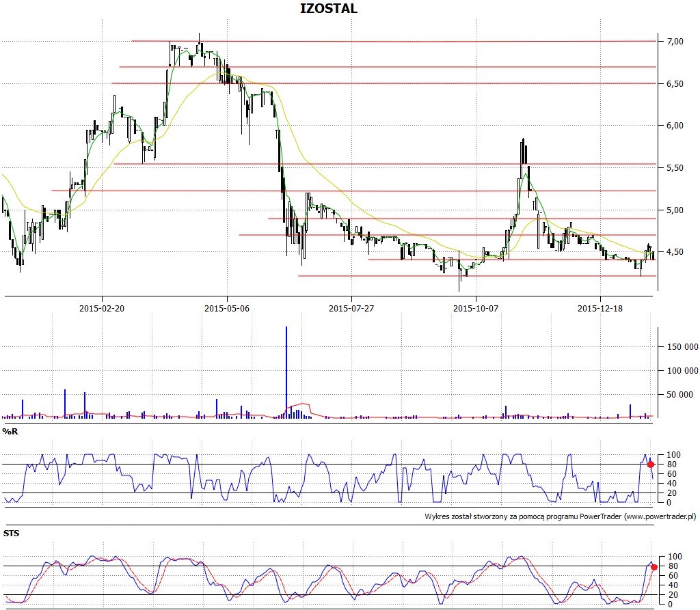Select the 20 label on %R scale
The height and width of the screenshot is (610, 700).
coord(671,493)
